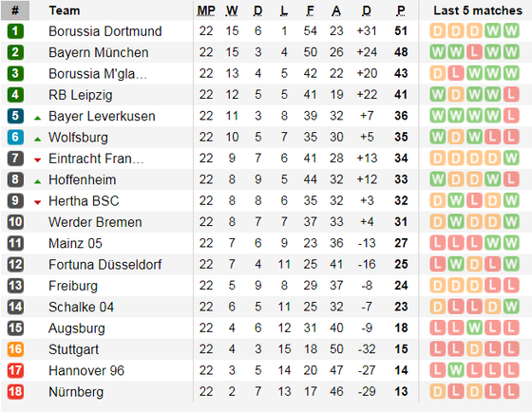
Task: Open the Fortuna Düsseldorf team link
Action: tap(105, 265)
